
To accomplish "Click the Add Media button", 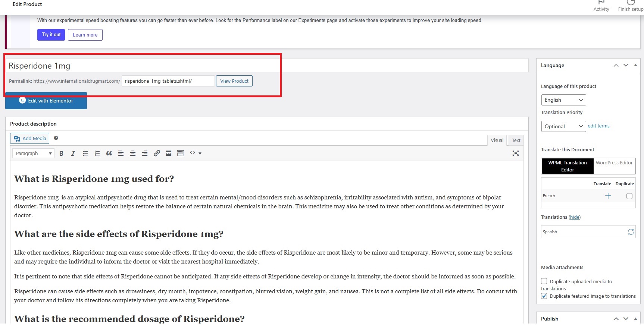I will 30,138.
